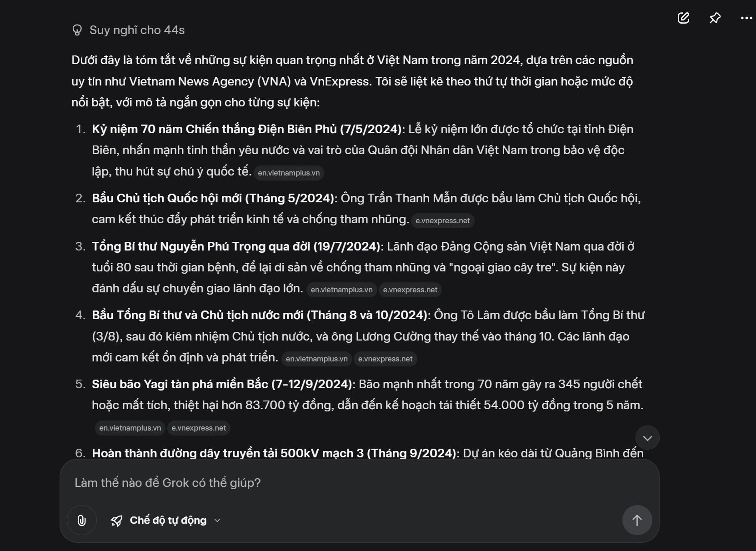Open en.vietnamplus.vn source for Tô Lâm item
756x551 pixels.
[x=316, y=359]
